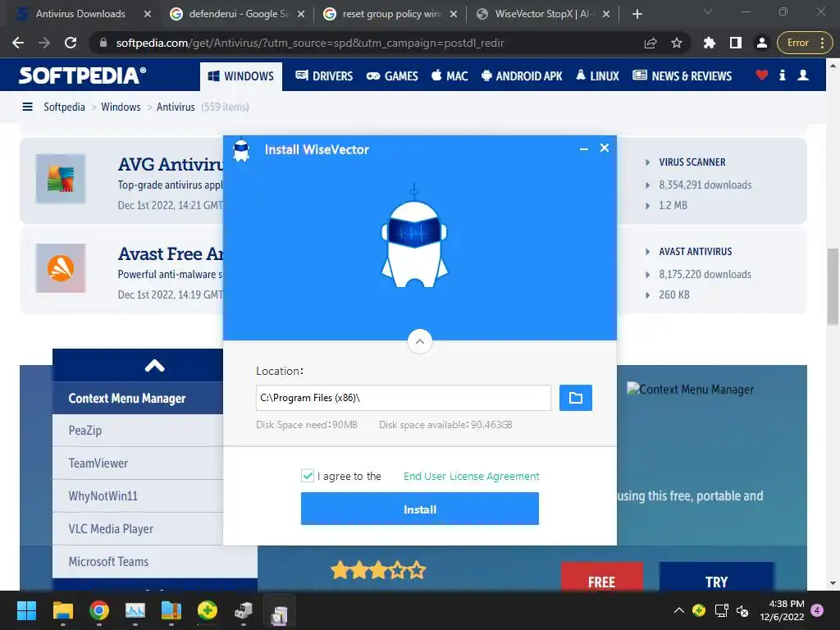Click the AVAST ANTIVIRUS category link
The width and height of the screenshot is (840, 630).
point(696,252)
